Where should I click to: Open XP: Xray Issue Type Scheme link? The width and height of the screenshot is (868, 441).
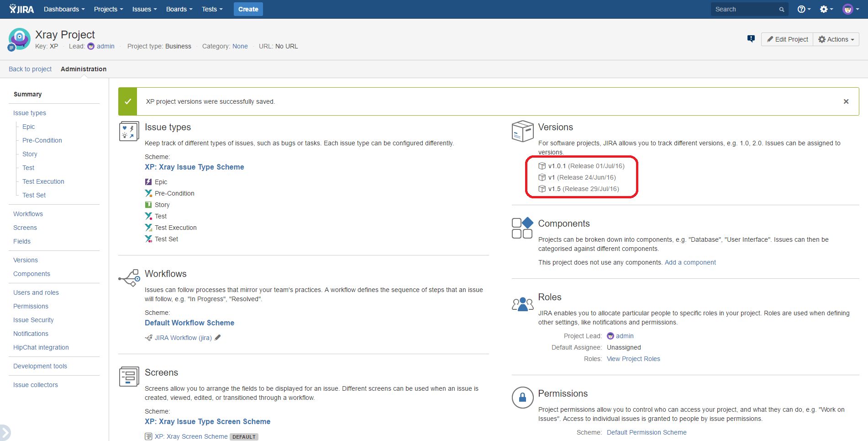195,167
